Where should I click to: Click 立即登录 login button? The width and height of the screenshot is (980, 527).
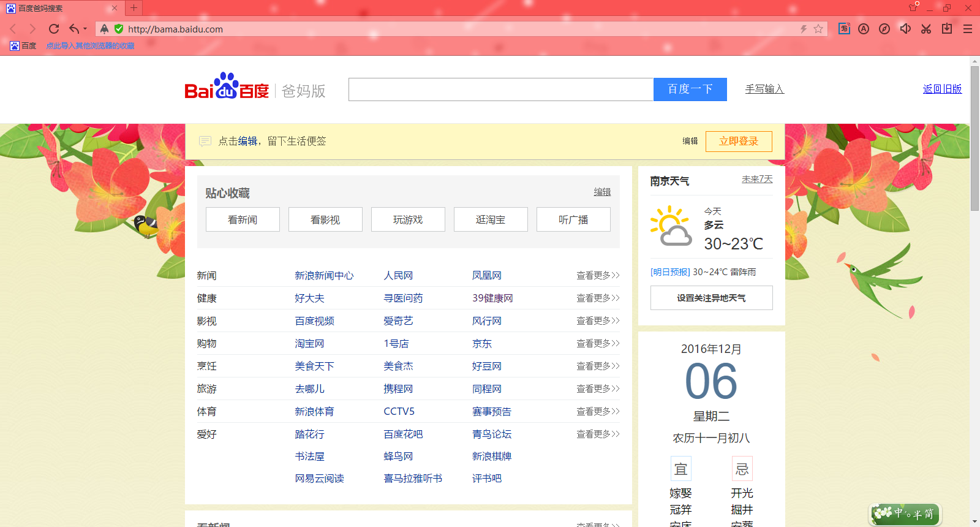pyautogui.click(x=739, y=142)
